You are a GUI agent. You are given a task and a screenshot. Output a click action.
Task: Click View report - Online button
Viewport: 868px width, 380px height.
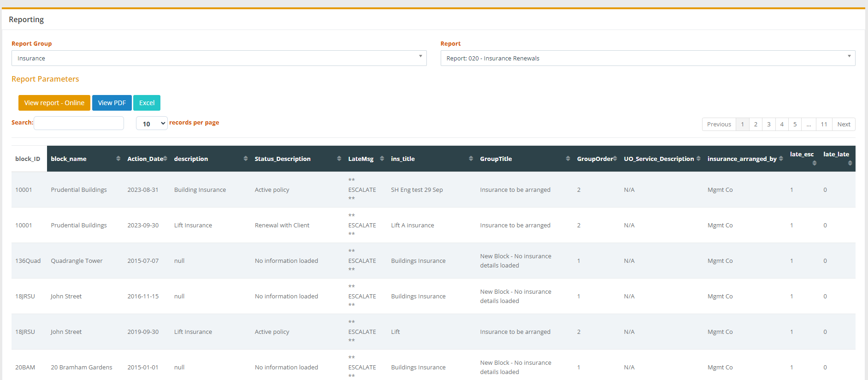[x=54, y=103]
